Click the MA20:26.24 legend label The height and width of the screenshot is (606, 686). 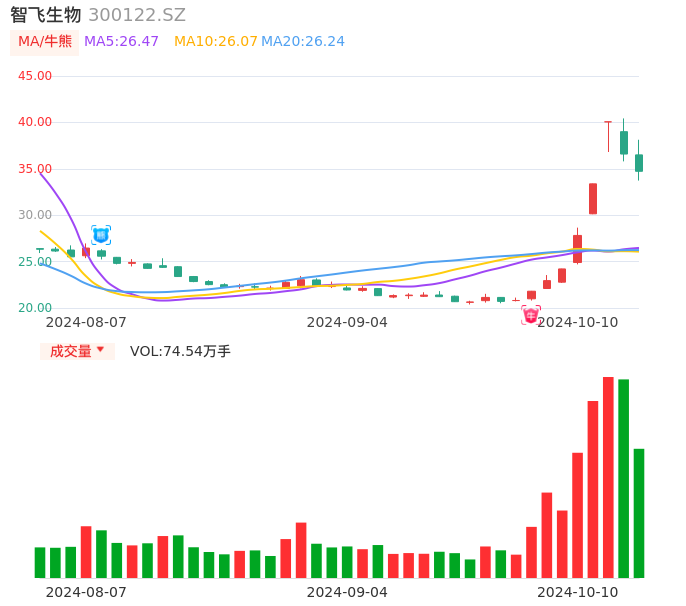303,42
